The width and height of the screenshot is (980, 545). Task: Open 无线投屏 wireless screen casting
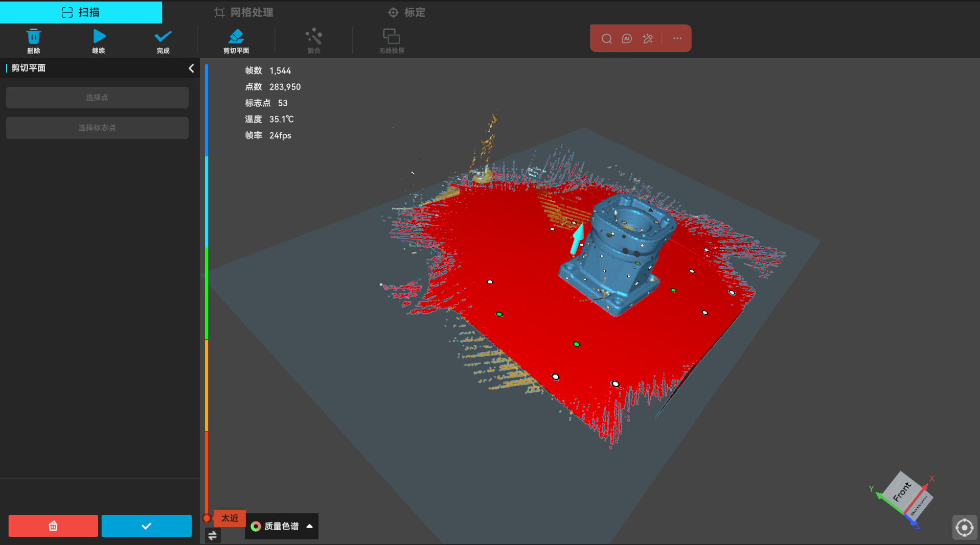[391, 40]
